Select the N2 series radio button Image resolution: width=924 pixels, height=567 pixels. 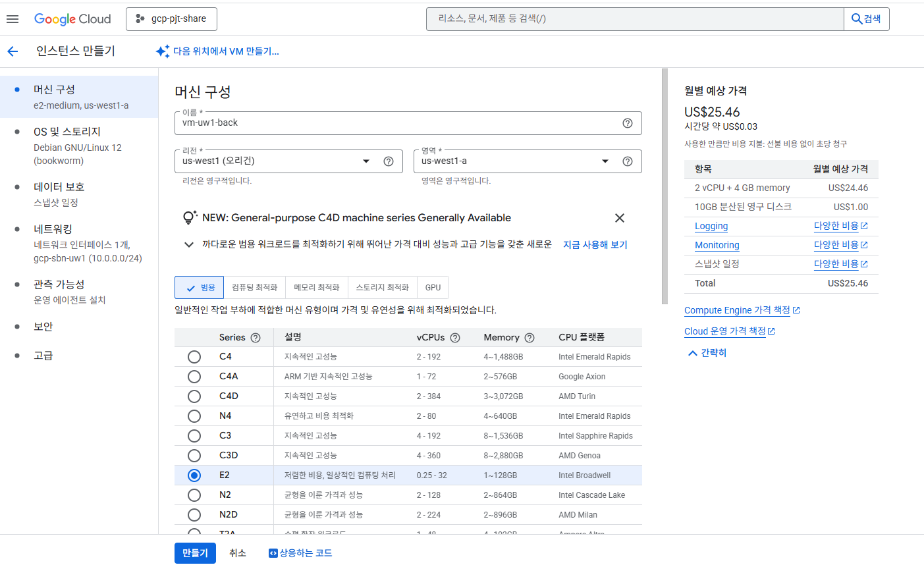[x=194, y=495]
